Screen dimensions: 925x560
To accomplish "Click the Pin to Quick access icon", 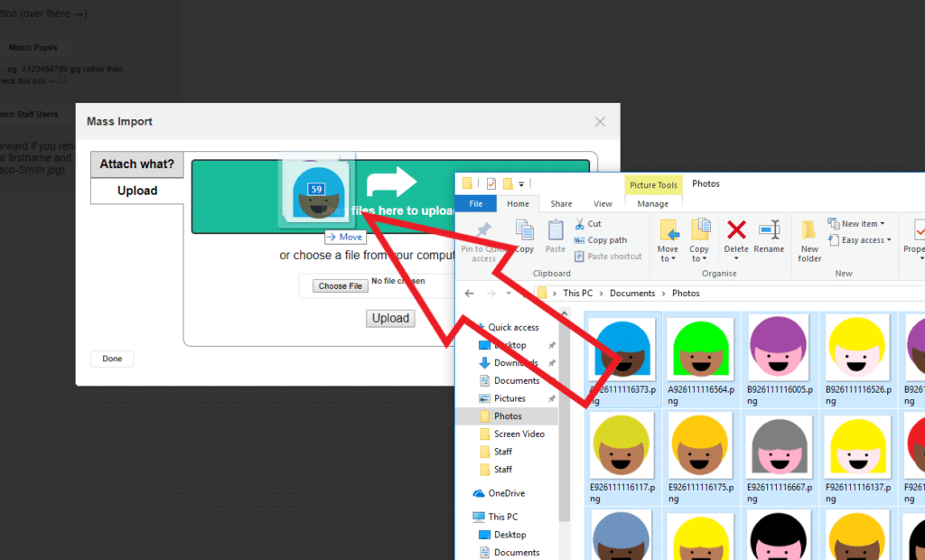I will 484,229.
